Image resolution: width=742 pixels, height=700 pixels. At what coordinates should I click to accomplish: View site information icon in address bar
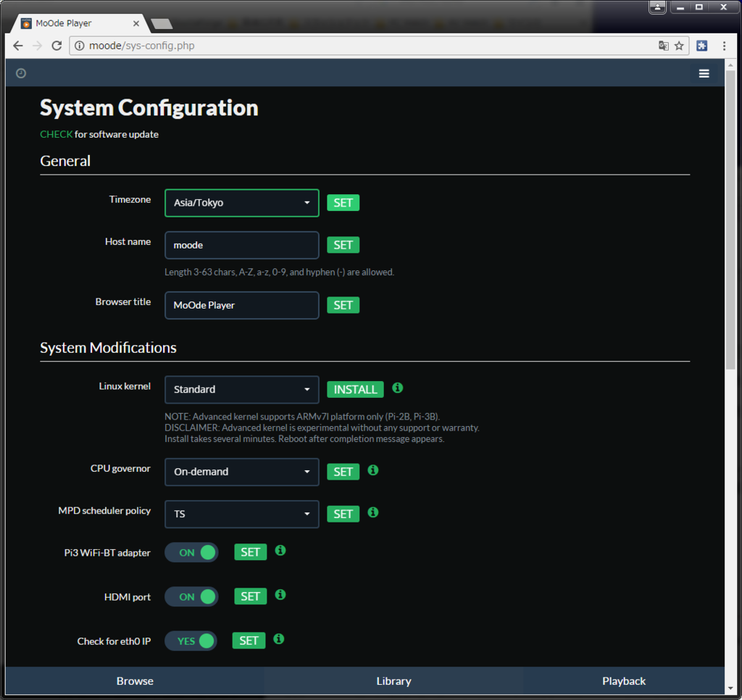pos(80,46)
